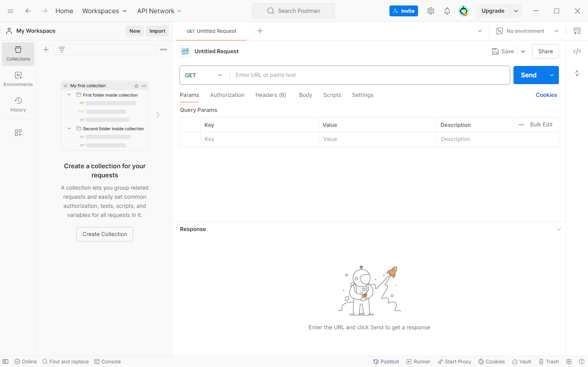Toggle the sidebar icon in status bar
The image size is (588, 367).
coord(5,362)
